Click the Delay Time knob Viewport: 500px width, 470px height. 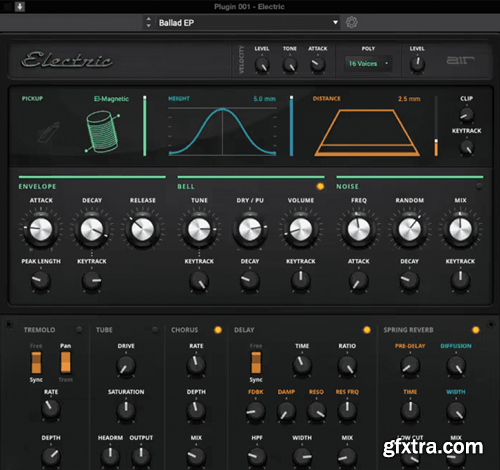(302, 365)
